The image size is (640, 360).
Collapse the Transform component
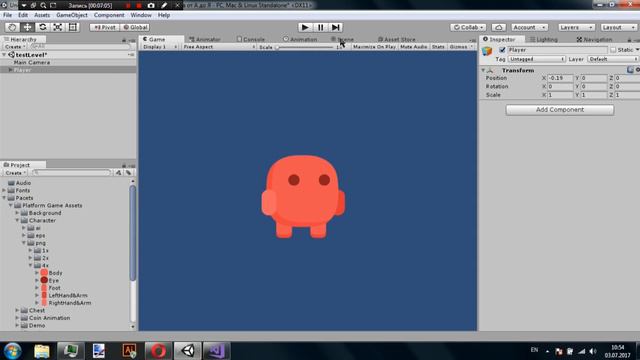coord(483,70)
